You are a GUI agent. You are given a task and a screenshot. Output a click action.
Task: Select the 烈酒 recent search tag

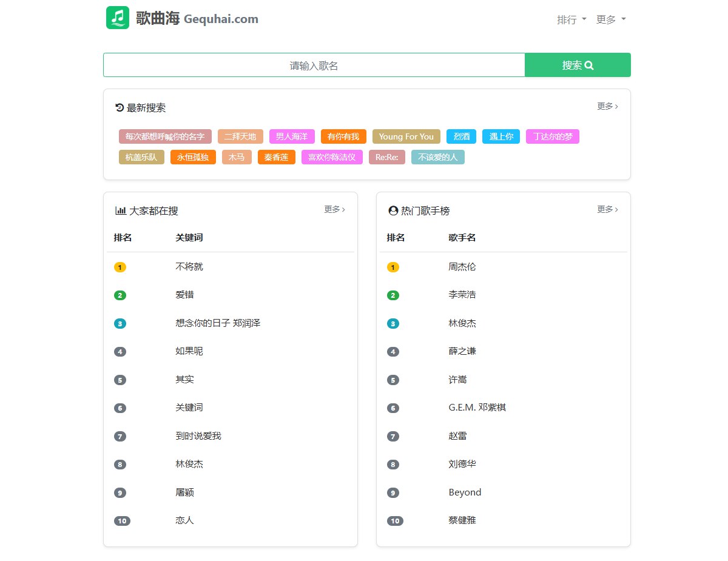tap(462, 136)
